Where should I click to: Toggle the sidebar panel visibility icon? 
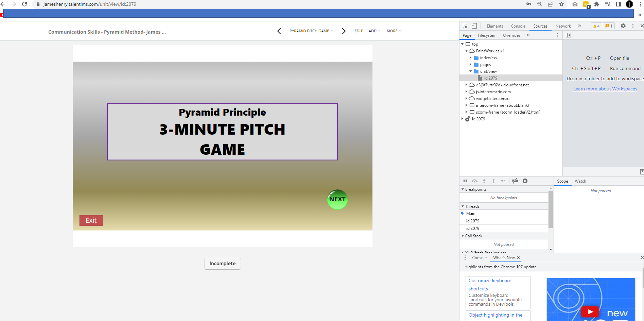click(x=568, y=35)
